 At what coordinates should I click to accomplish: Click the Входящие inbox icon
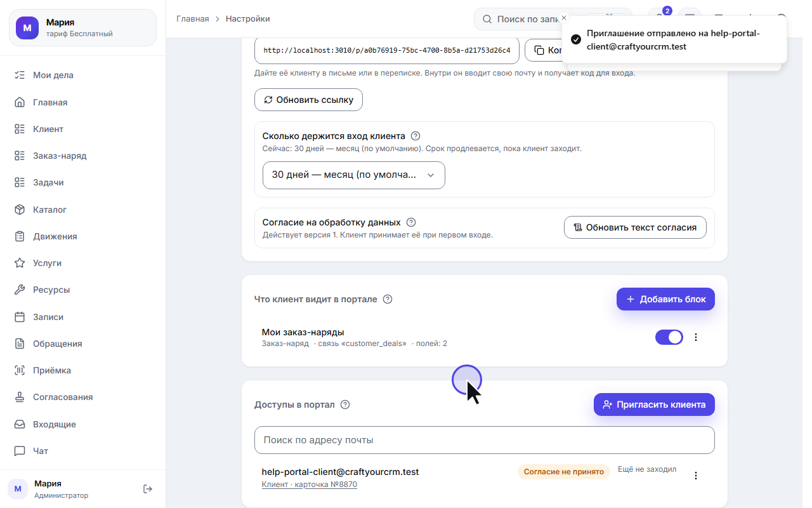click(20, 424)
